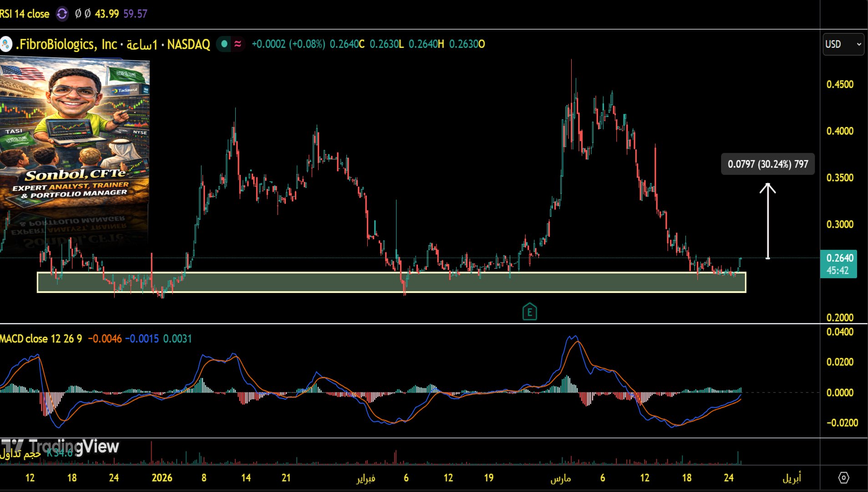Click the TradingView logo watermark
868x492 pixels.
(61, 446)
